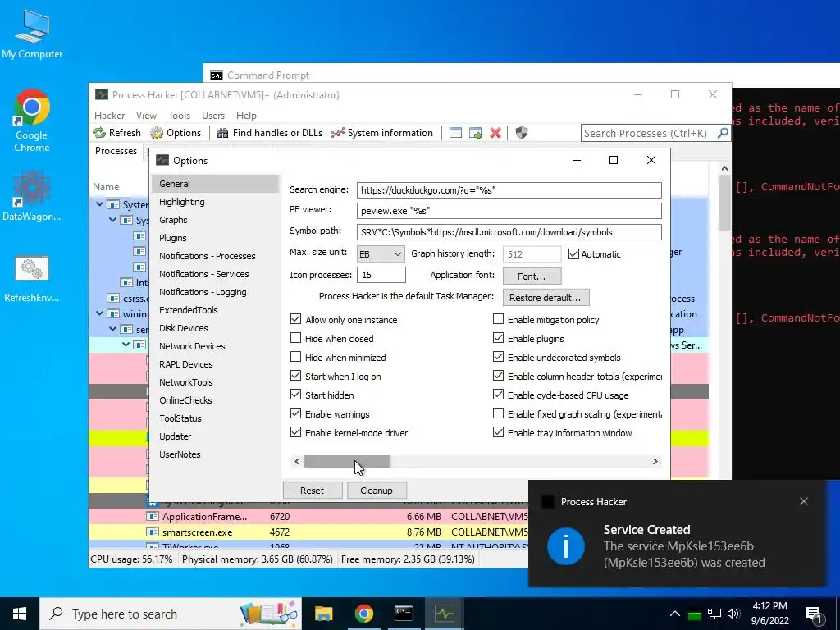
Task: Toggle Enable kernel-mode driver
Action: [295, 432]
